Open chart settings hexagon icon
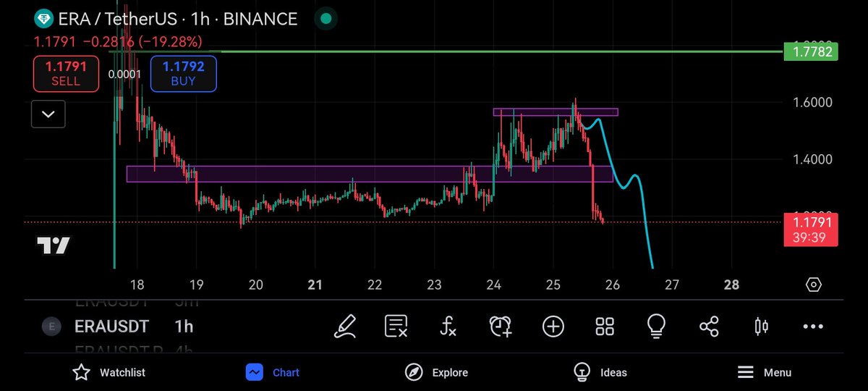Image resolution: width=868 pixels, height=391 pixels. [x=814, y=285]
